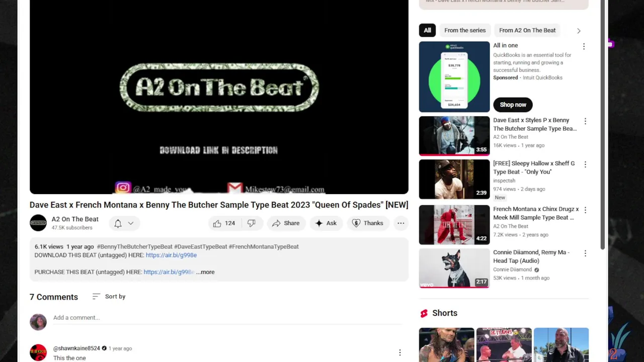Ask AI about this video
This screenshot has width=644, height=362.
326,223
